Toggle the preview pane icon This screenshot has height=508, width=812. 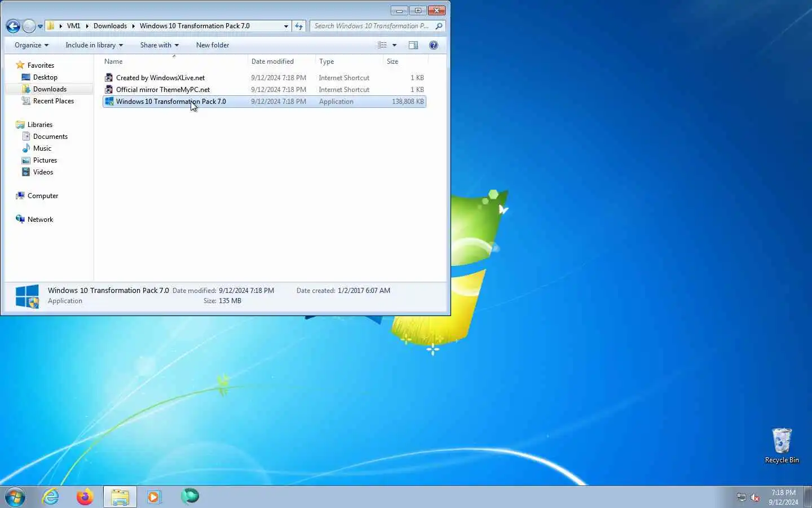(413, 45)
